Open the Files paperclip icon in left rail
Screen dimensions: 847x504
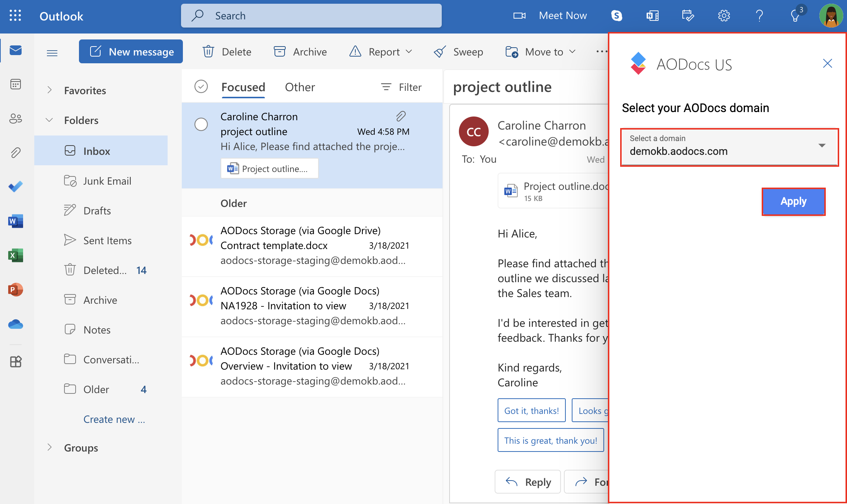(16, 152)
